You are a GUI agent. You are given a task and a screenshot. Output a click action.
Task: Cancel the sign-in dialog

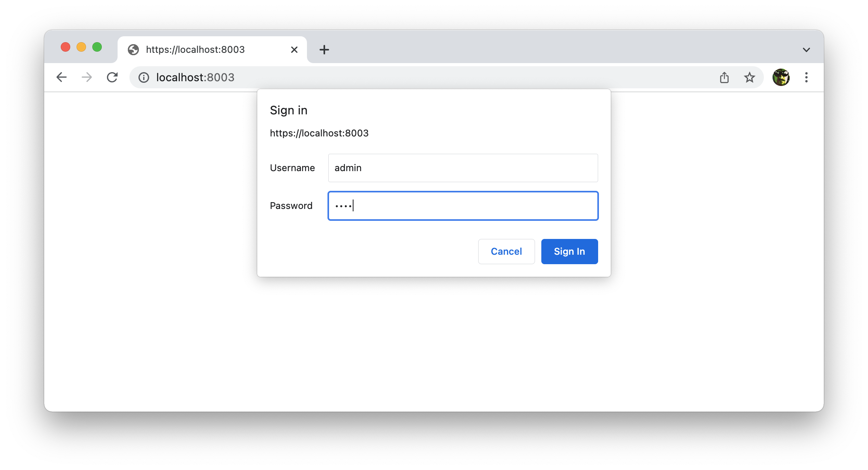coord(506,252)
